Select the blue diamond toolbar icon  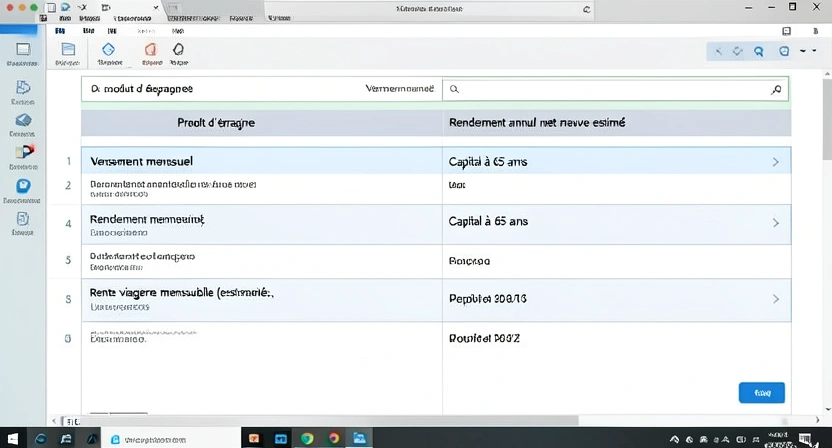pos(108,49)
